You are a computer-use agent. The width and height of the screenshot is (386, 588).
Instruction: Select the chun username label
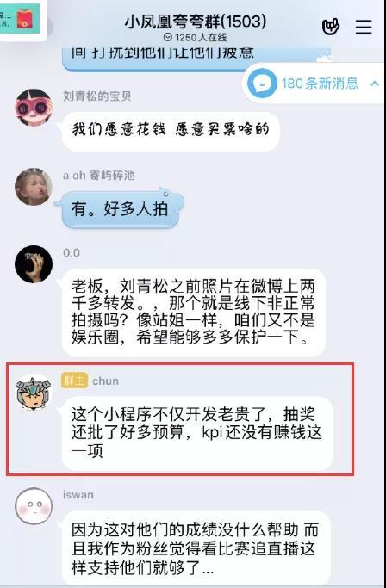click(105, 381)
